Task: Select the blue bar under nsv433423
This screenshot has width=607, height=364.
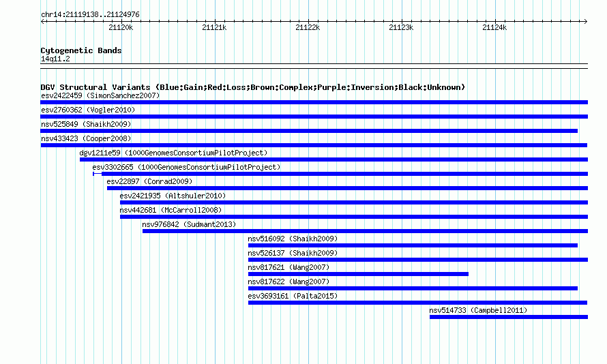Action: pyautogui.click(x=314, y=145)
